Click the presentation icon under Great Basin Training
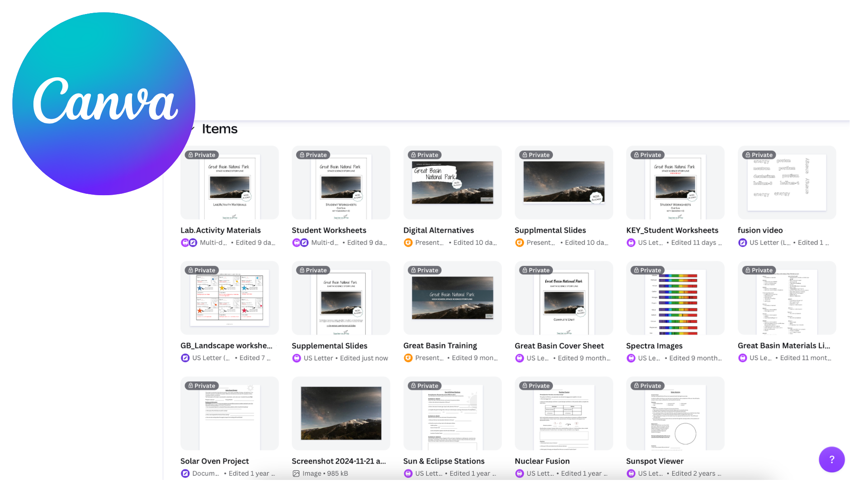868x488 pixels. pyautogui.click(x=408, y=358)
